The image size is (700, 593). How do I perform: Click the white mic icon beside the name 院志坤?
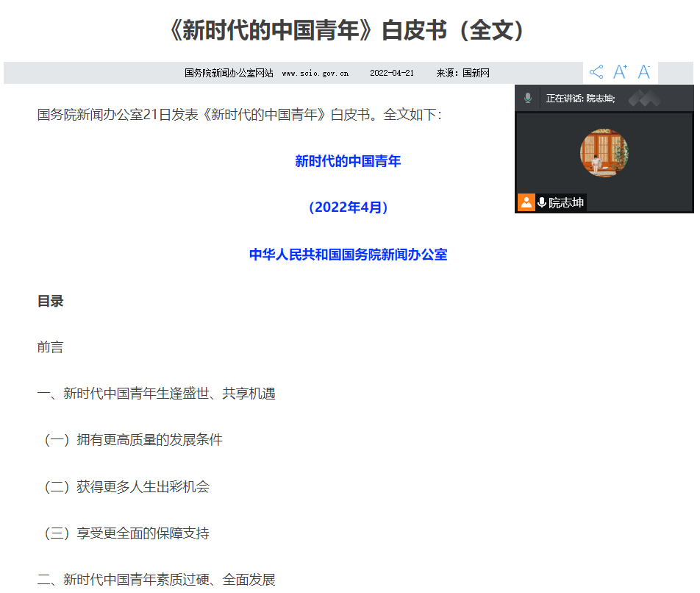[x=542, y=202]
